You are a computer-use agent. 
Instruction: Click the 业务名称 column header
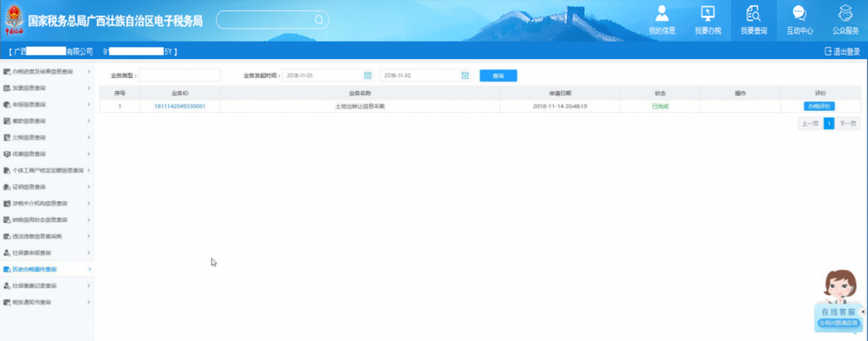tap(360, 93)
